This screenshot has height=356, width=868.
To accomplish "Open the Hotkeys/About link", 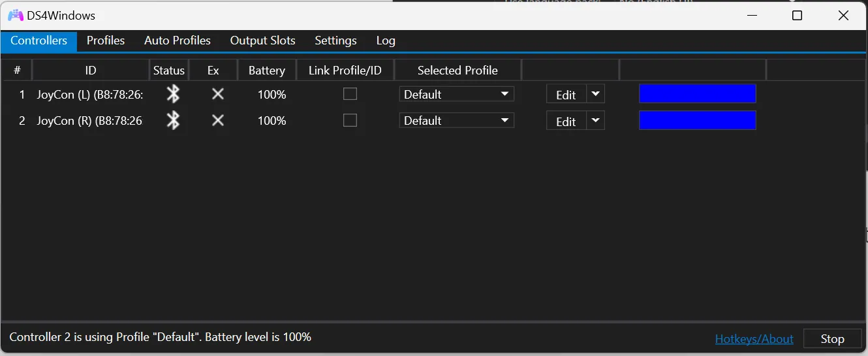I will point(754,338).
